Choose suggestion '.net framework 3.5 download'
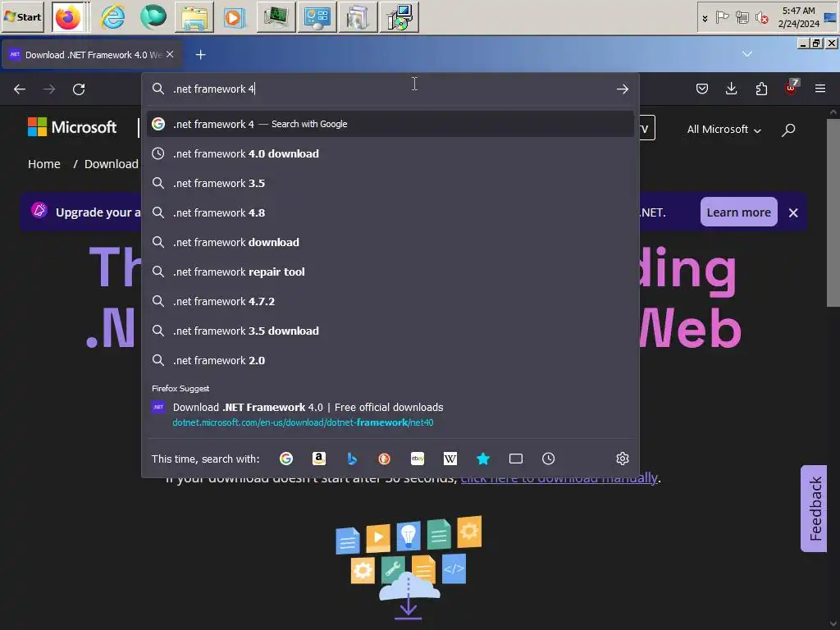This screenshot has width=840, height=630. (390, 331)
